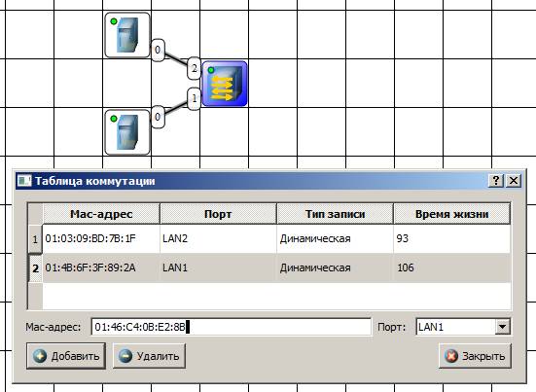Click the switching table window title icon

coord(24,181)
